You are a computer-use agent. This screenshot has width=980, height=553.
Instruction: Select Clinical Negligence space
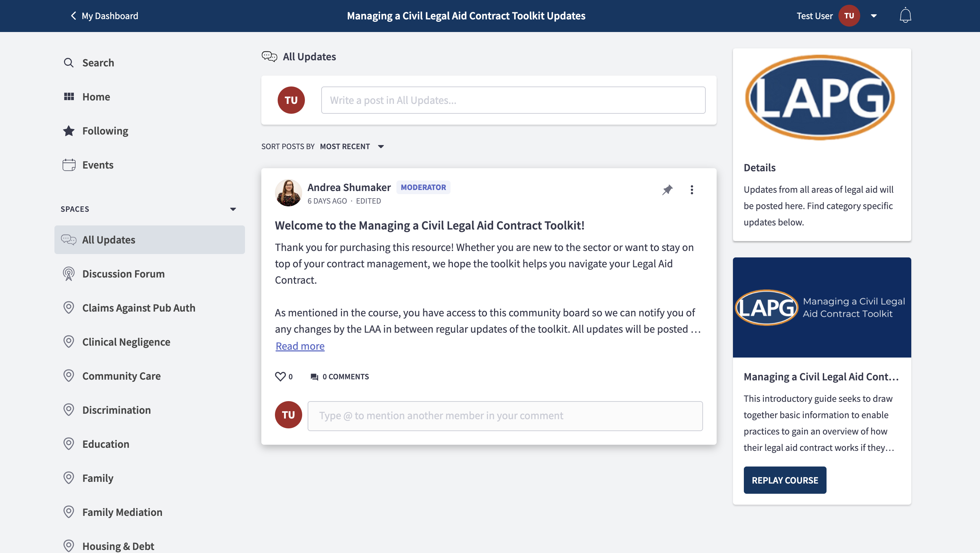point(126,342)
